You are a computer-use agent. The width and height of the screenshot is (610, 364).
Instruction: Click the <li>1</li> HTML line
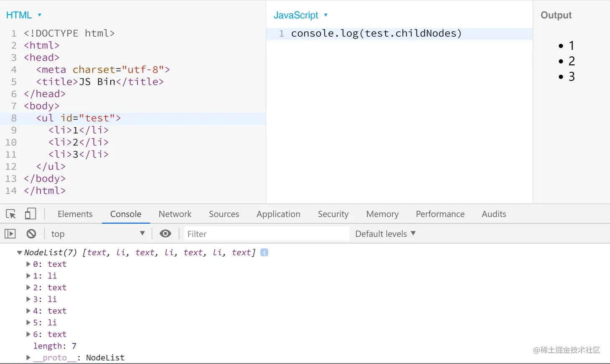[x=79, y=130]
